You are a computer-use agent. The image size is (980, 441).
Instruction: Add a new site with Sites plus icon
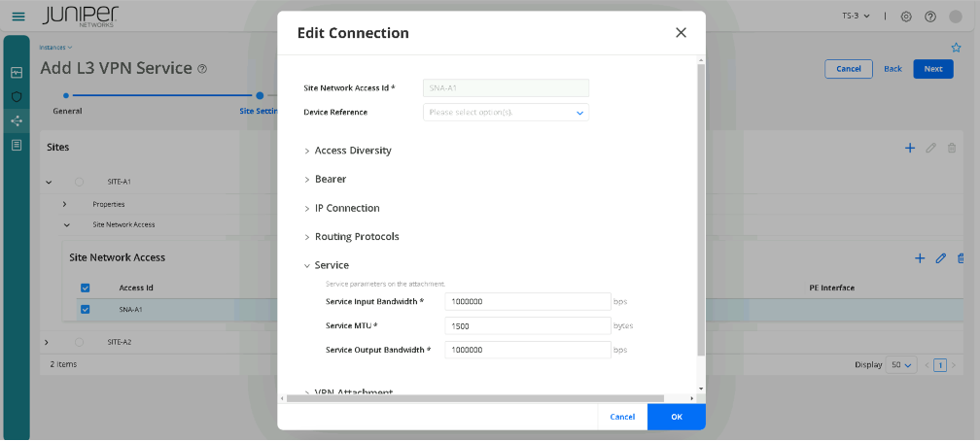910,148
